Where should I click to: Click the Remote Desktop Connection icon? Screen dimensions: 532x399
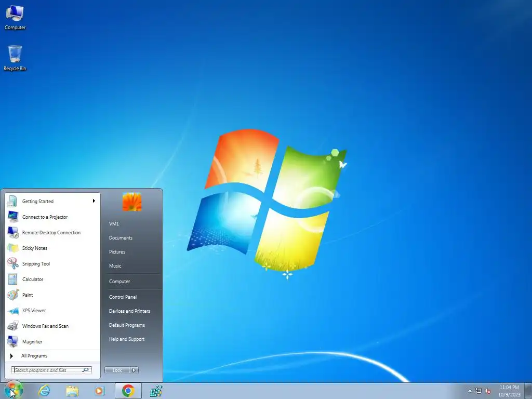pyautogui.click(x=13, y=232)
